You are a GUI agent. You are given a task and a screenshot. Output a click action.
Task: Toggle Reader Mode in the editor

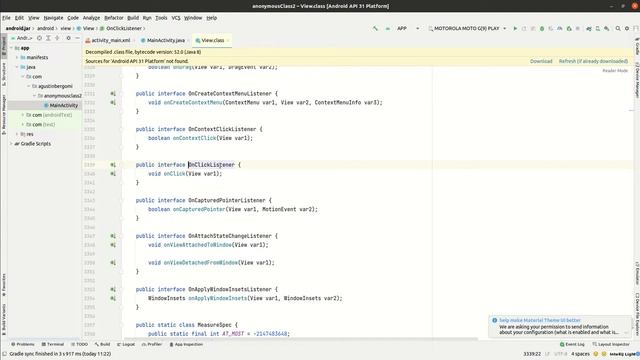[x=615, y=71]
